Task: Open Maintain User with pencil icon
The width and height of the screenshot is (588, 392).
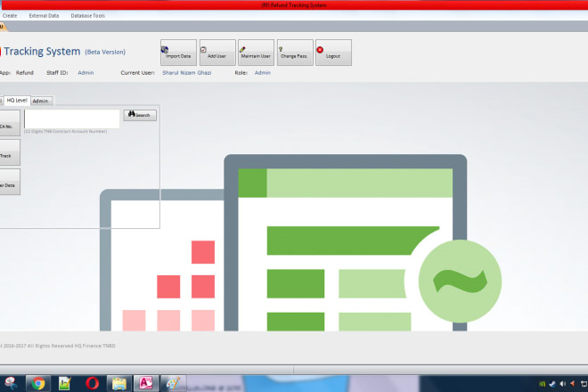Action: 256,53
